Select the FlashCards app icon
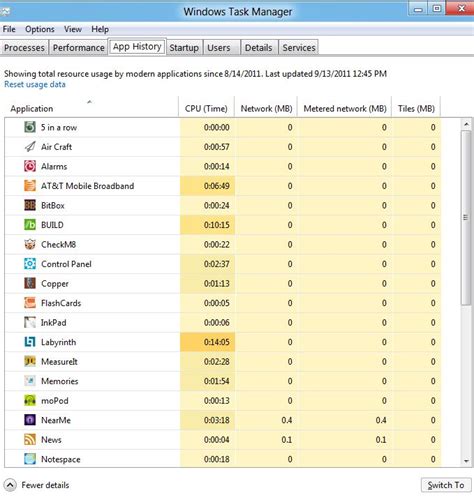The width and height of the screenshot is (474, 502). coord(30,303)
